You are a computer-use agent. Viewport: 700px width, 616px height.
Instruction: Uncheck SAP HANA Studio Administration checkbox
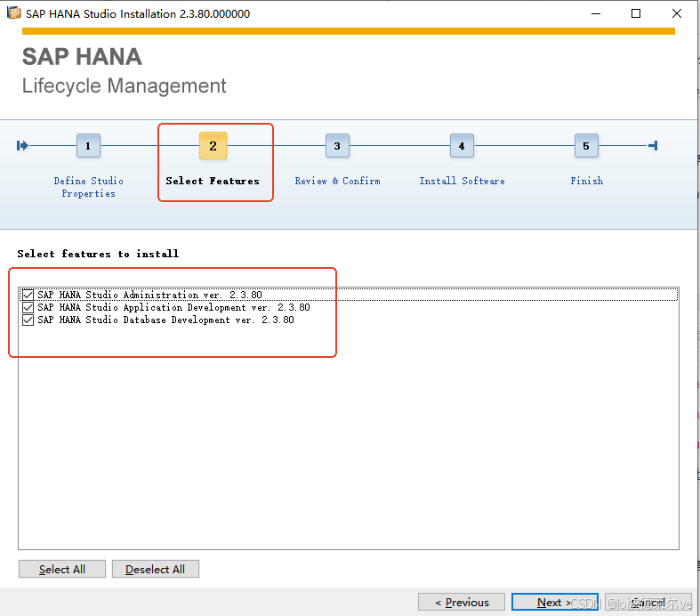[28, 295]
